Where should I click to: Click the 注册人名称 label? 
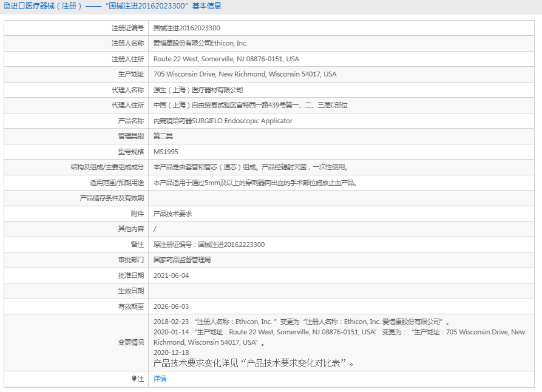127,43
